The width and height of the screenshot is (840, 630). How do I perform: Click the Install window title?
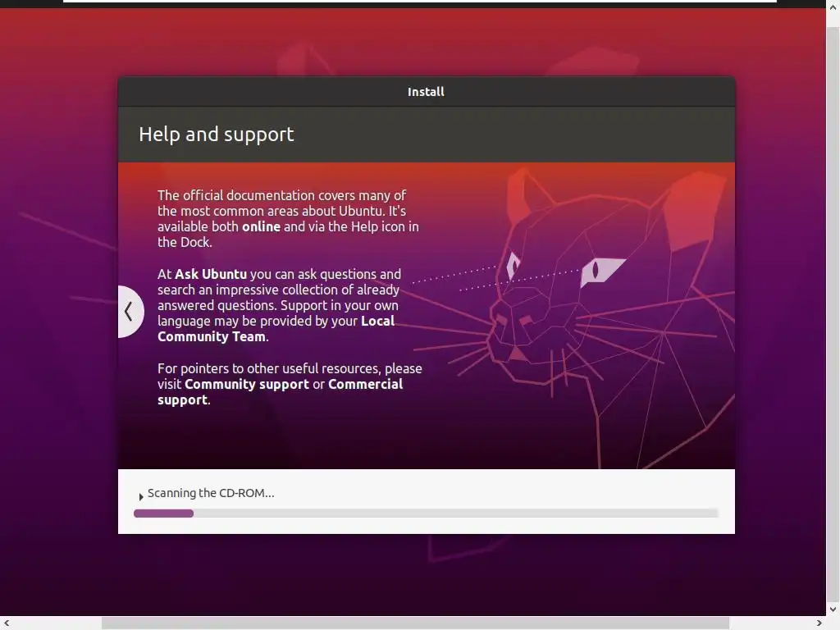pos(426,92)
